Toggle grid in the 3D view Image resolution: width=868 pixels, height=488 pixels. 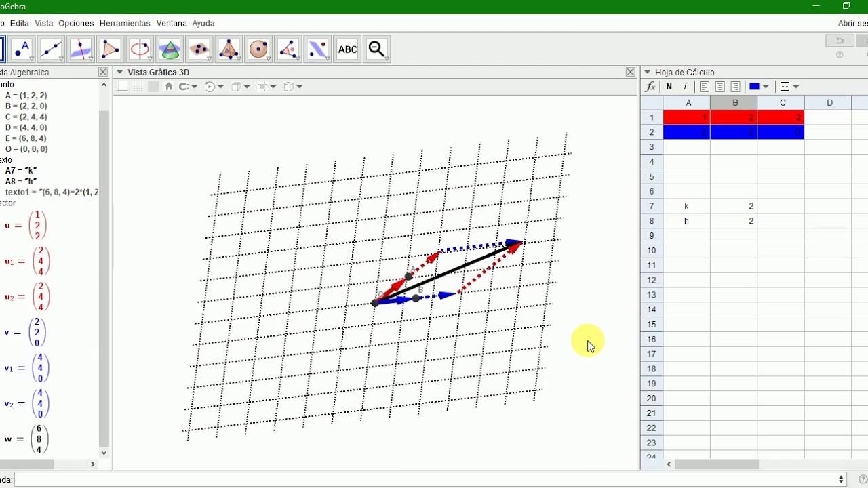coord(138,87)
